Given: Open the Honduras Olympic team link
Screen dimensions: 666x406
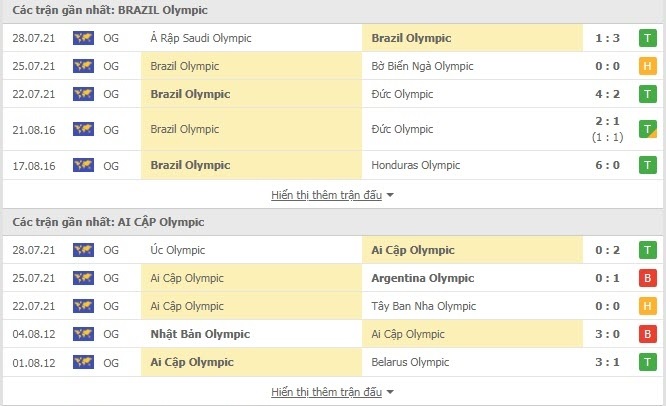Looking at the screenshot, I should coord(415,165).
